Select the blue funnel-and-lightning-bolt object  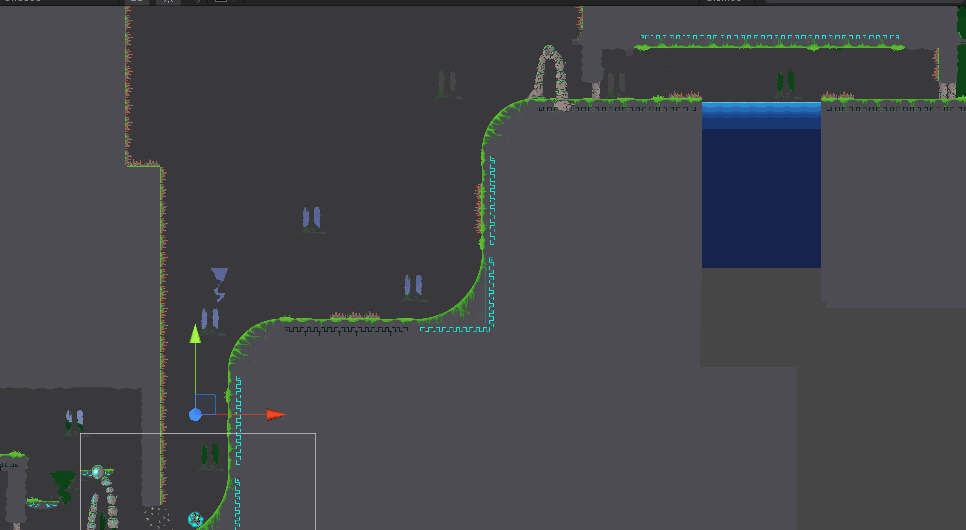[x=219, y=284]
